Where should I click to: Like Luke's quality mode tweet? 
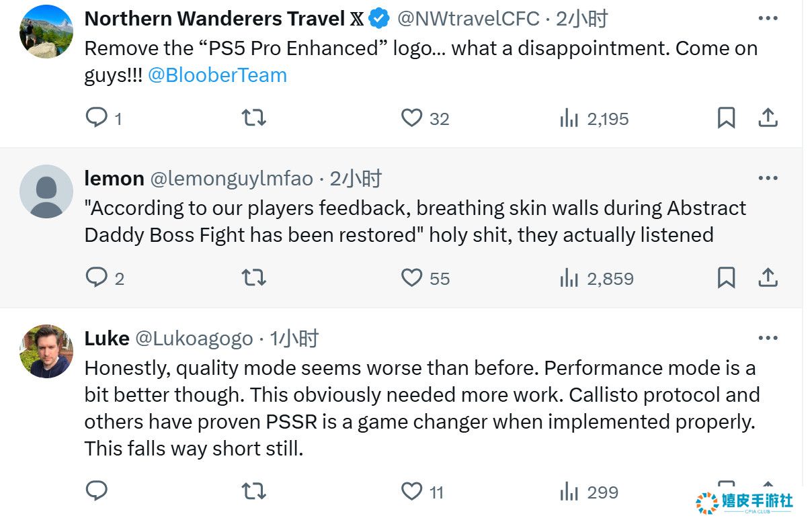click(411, 492)
